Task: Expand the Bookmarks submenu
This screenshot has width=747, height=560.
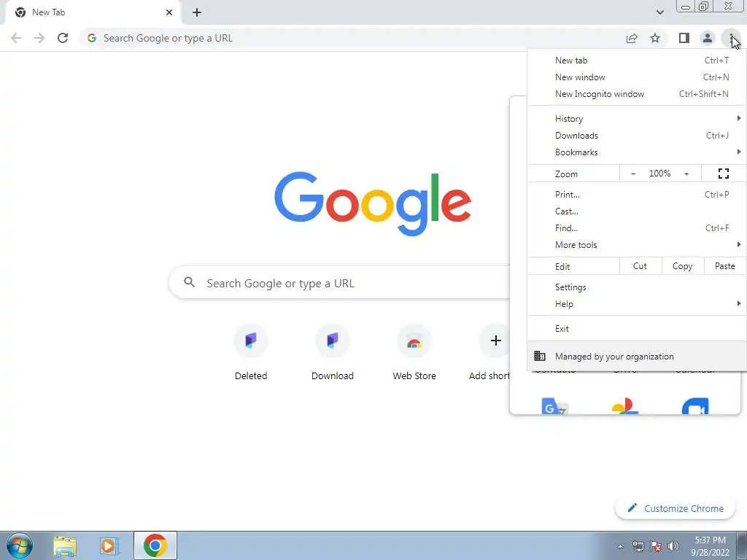Action: coord(637,152)
